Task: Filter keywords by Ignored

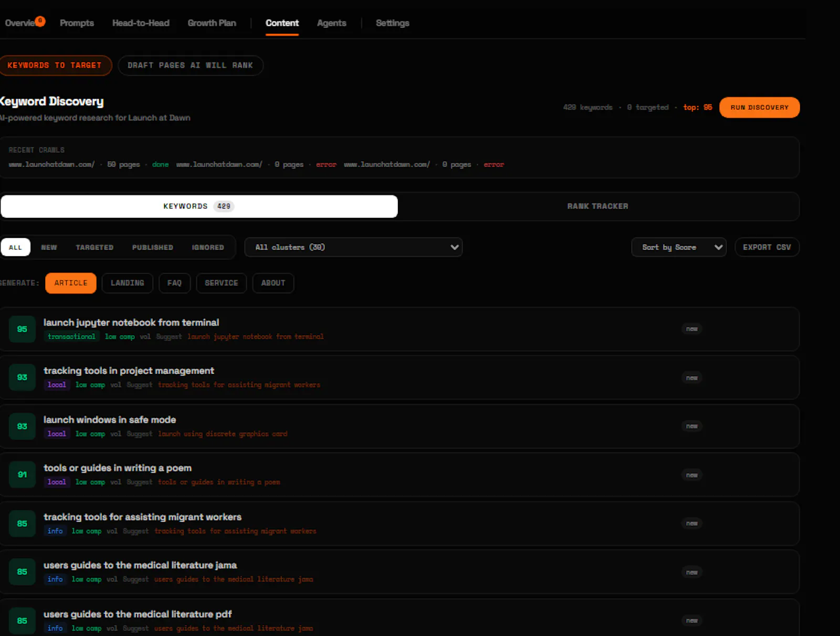Action: point(208,247)
